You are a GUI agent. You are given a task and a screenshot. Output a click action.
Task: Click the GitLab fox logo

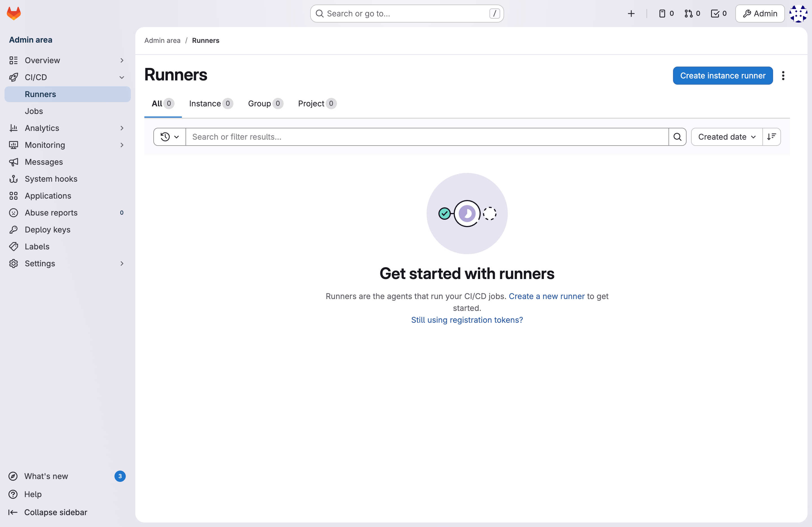(x=14, y=13)
